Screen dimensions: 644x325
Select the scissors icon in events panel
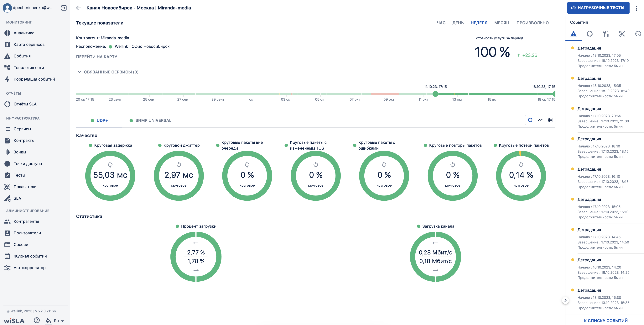[x=622, y=34]
